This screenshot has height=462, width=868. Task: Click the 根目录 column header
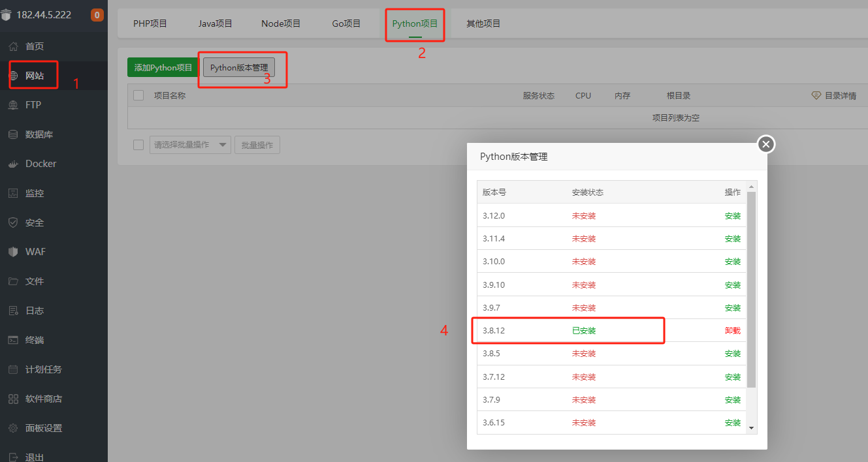[x=679, y=95]
